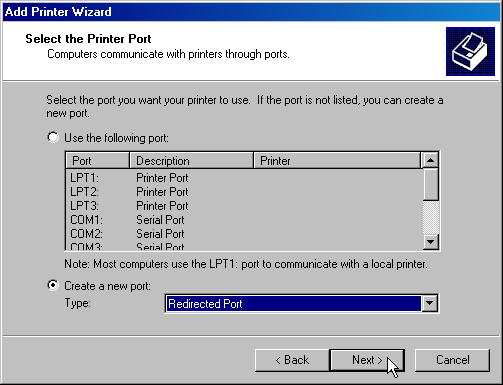The height and width of the screenshot is (385, 503).
Task: Click the Next button
Action: (x=367, y=360)
